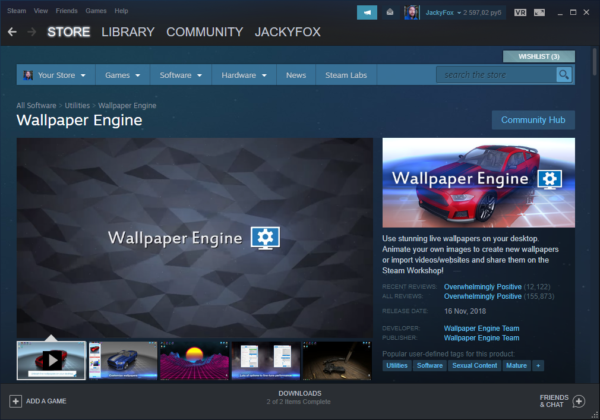Switch to Big Picture mode icon

539,13
